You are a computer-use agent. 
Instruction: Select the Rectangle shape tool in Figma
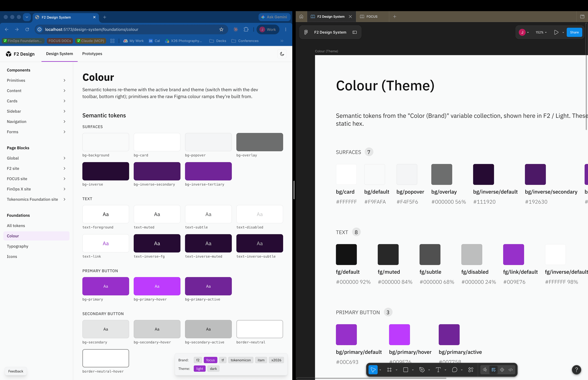click(405, 370)
